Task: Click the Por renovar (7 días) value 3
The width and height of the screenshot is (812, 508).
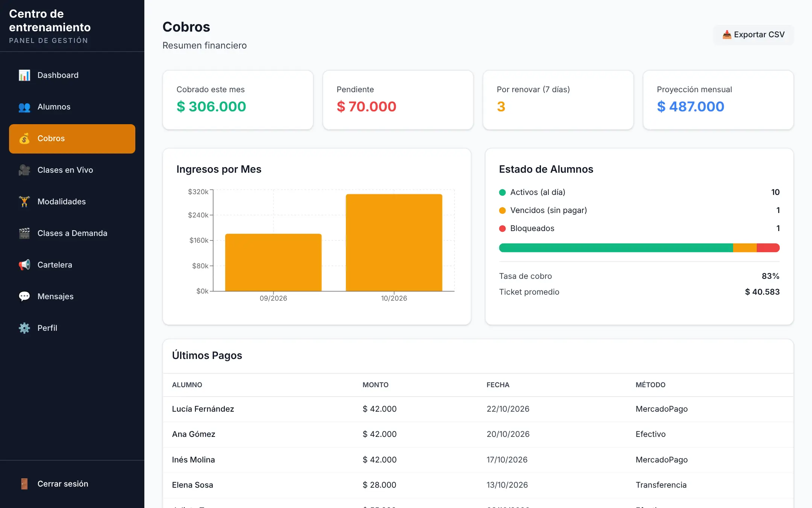Action: coord(501,106)
